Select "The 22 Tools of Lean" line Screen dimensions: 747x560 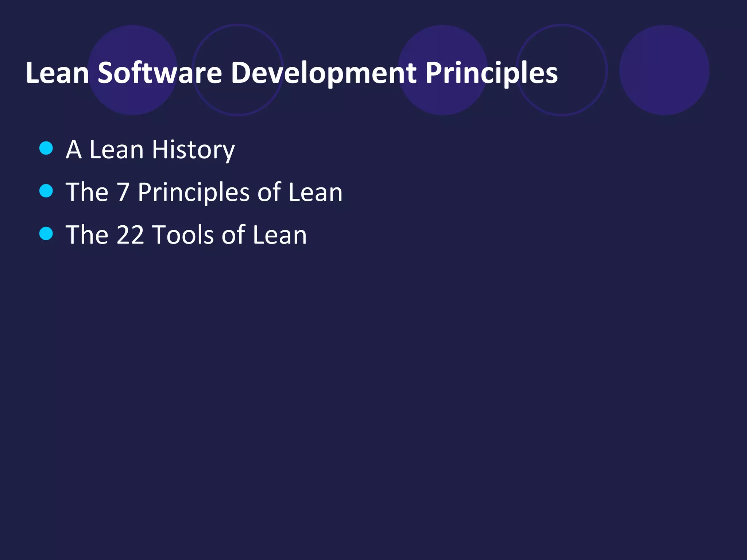[186, 235]
